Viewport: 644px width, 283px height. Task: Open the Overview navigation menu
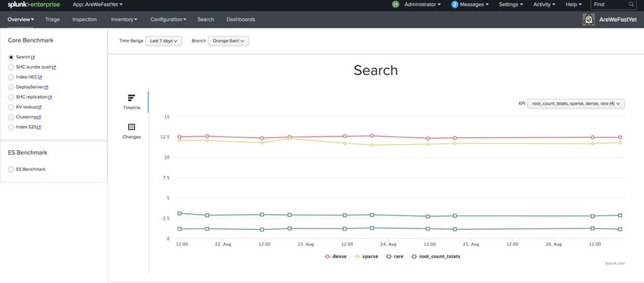20,19
